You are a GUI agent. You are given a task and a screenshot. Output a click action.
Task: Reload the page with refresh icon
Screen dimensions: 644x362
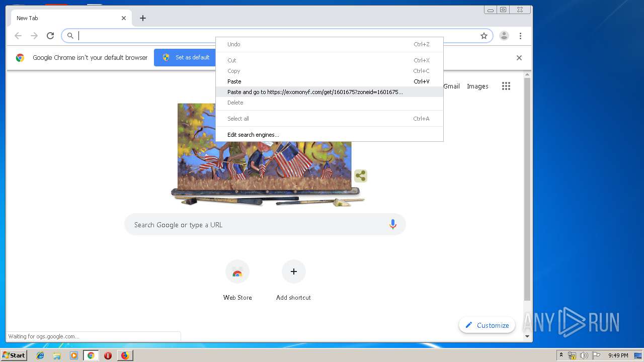pos(50,36)
